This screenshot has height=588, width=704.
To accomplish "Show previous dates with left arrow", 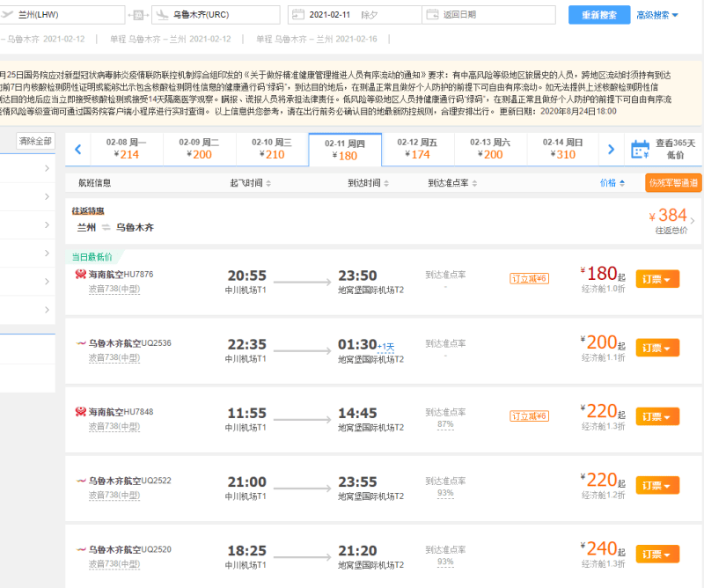I will (x=78, y=149).
